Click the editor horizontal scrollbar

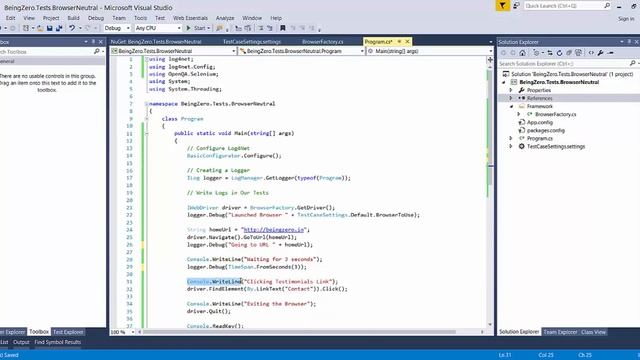tap(299, 332)
